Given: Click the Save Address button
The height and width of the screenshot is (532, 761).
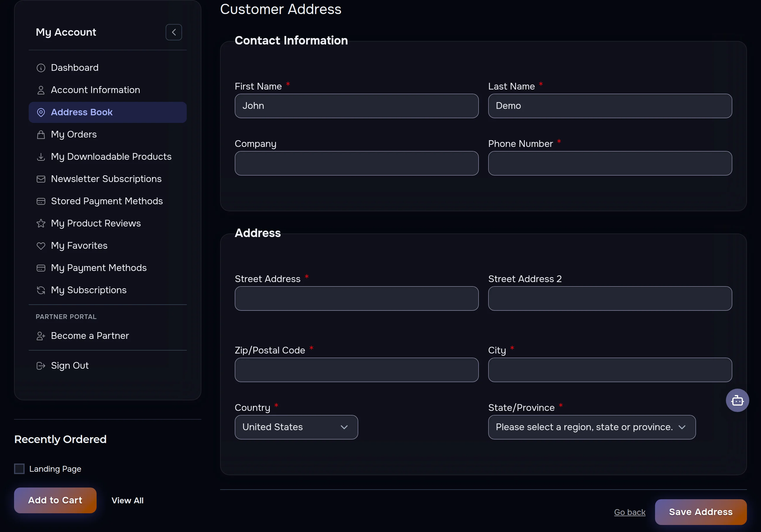Looking at the screenshot, I should coord(701,512).
